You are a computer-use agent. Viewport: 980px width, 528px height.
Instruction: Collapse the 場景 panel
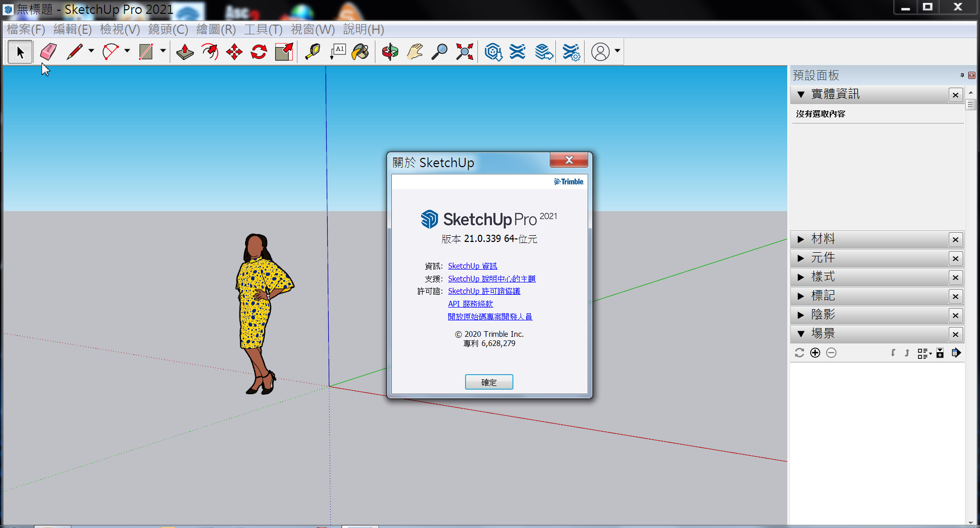(801, 334)
